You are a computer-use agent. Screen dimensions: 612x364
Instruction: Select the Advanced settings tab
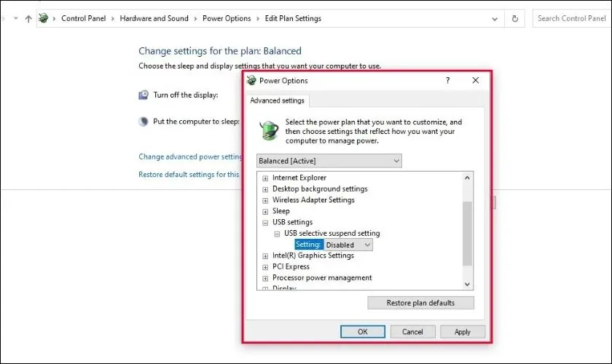[x=277, y=100]
